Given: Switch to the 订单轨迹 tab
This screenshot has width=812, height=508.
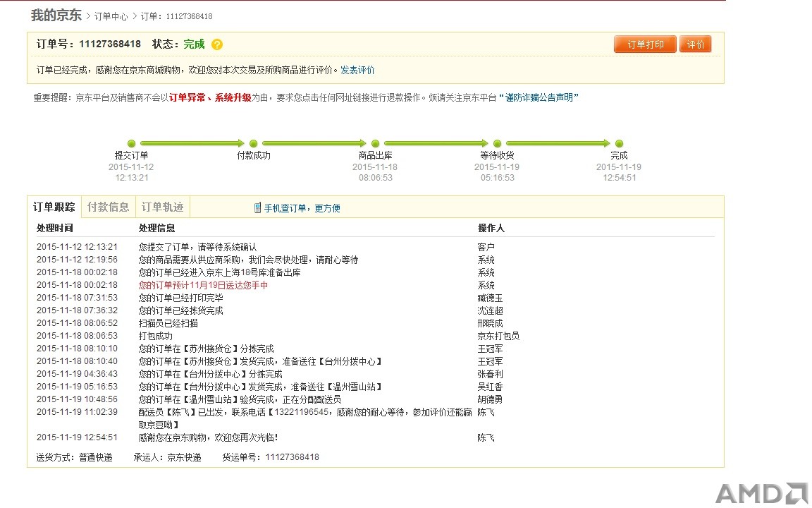Looking at the screenshot, I should click(x=163, y=207).
